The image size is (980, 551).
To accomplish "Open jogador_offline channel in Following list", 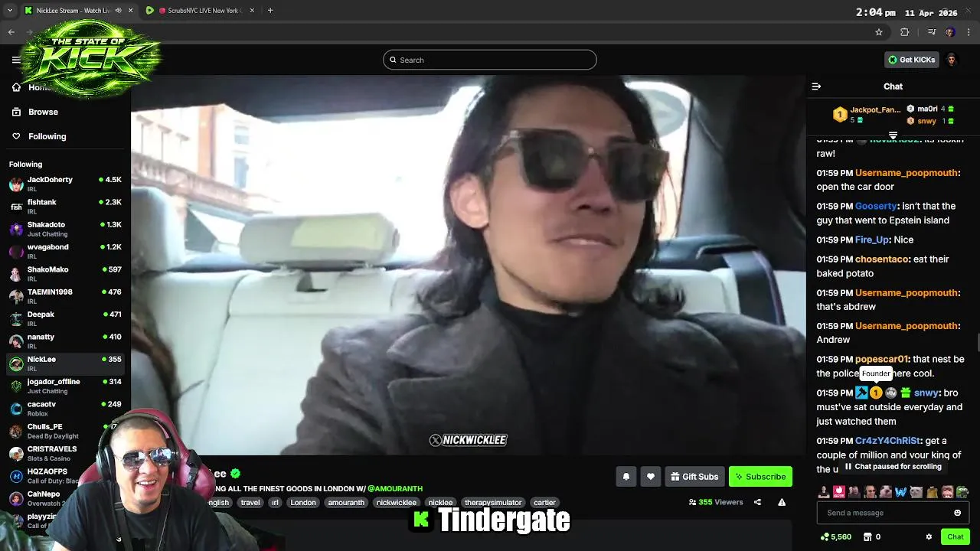I will tap(66, 386).
